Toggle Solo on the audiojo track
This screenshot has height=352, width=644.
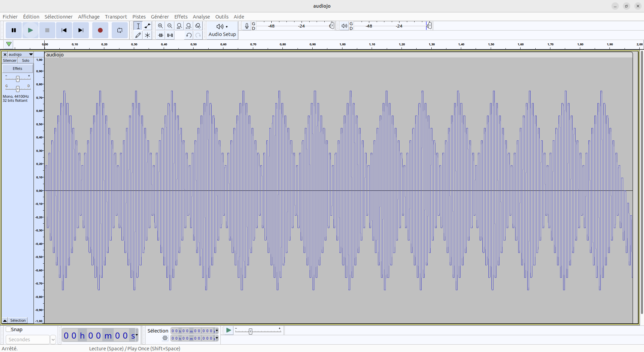[25, 60]
